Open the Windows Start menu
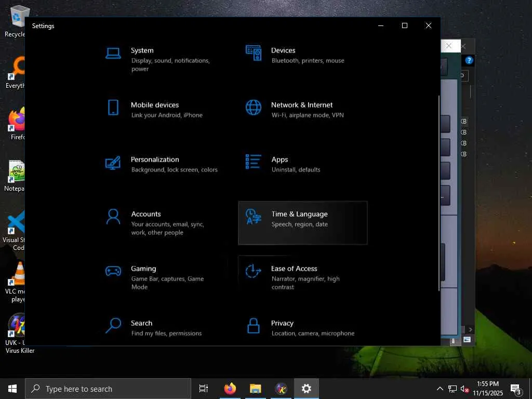532x399 pixels. click(12, 389)
